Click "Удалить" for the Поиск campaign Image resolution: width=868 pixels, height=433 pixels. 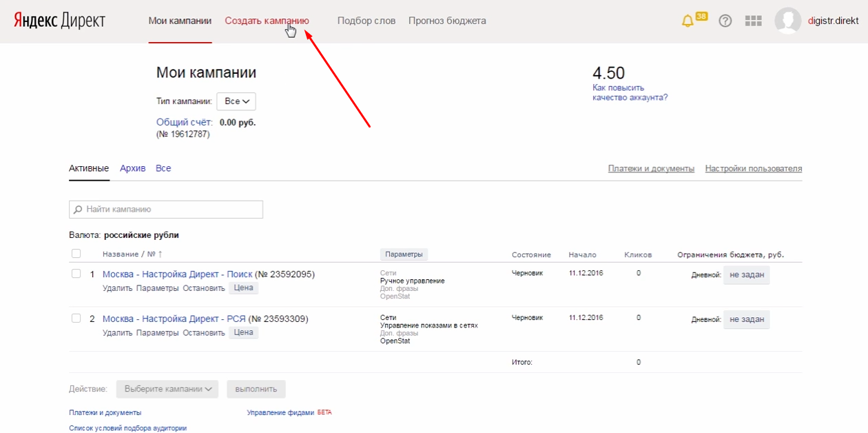118,288
